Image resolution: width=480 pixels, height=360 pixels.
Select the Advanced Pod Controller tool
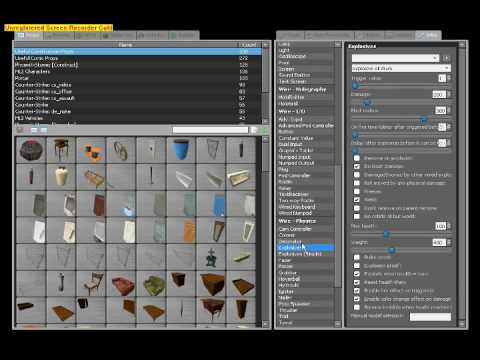click(305, 126)
